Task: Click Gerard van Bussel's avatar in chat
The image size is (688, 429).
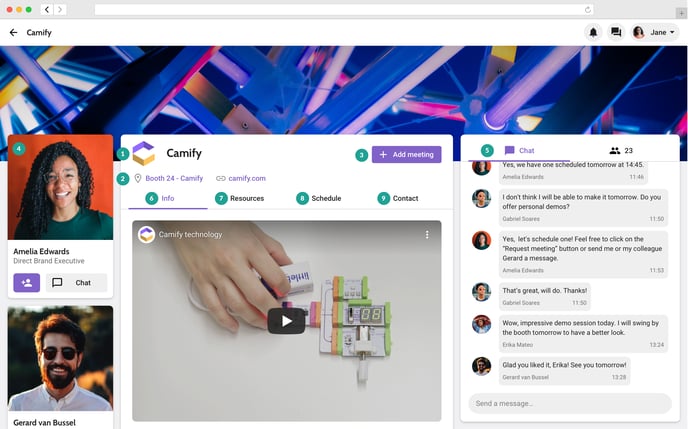Action: [481, 366]
